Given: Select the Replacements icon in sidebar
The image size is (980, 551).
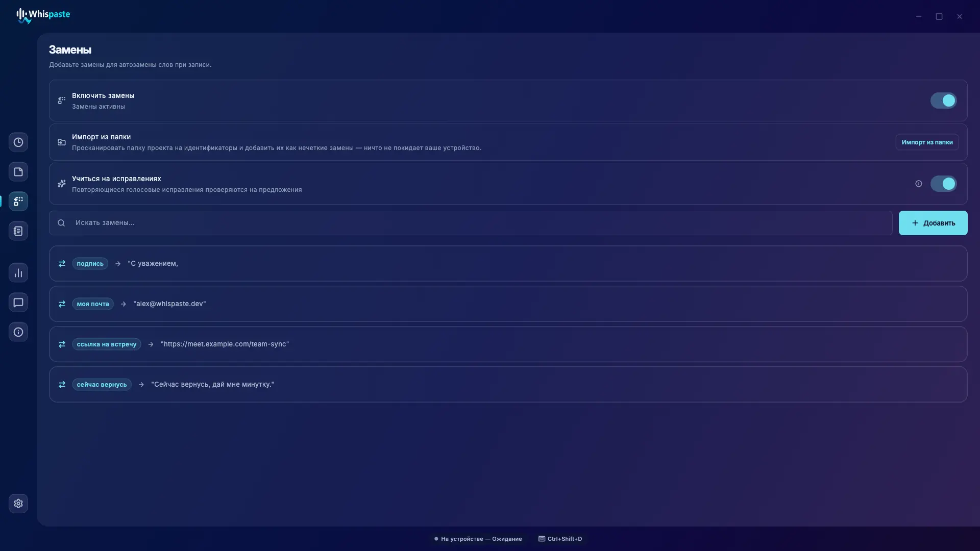Looking at the screenshot, I should 18,202.
